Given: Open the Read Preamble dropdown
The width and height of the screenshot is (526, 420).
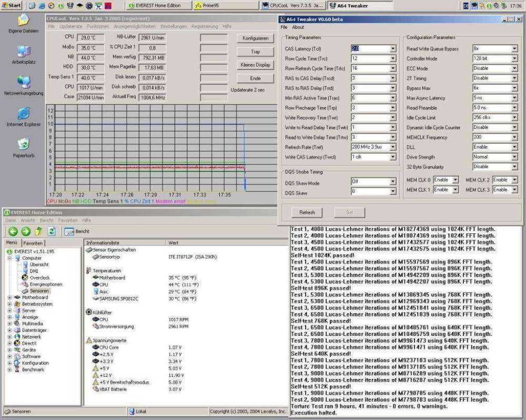Looking at the screenshot, I should coord(514,108).
